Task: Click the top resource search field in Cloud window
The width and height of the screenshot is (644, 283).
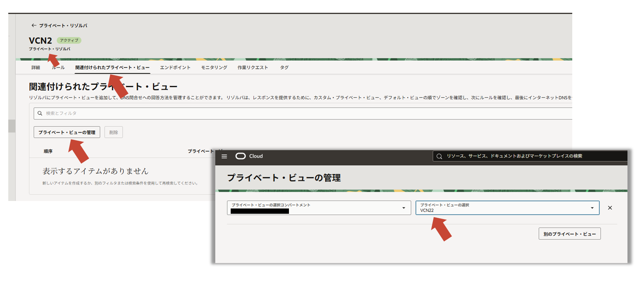Action: [530, 156]
